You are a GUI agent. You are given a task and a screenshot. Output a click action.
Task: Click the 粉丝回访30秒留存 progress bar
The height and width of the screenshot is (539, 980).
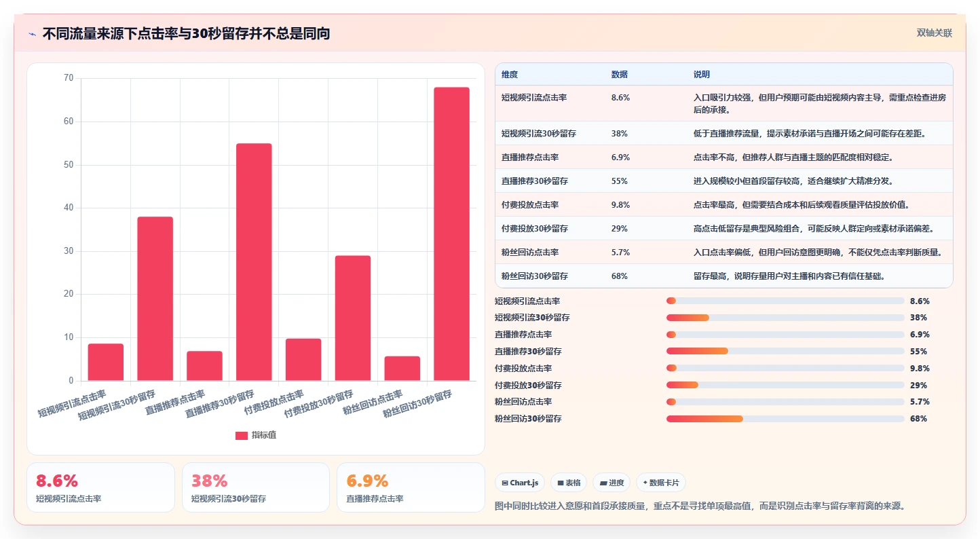click(785, 419)
